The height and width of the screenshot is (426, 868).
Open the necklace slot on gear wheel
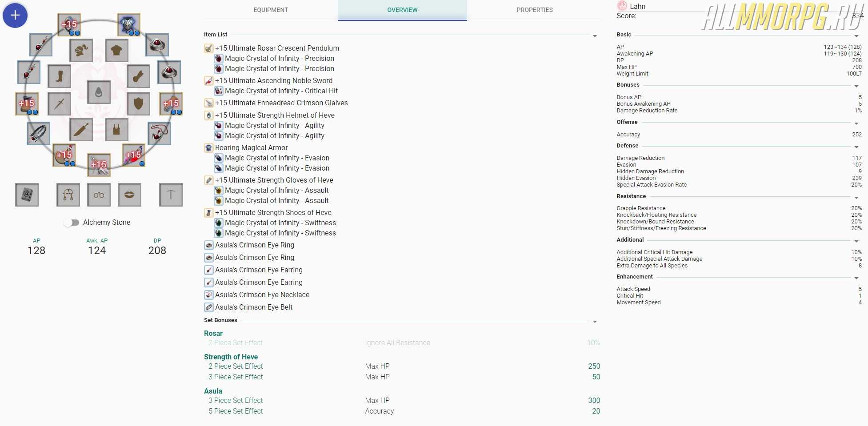tap(159, 133)
